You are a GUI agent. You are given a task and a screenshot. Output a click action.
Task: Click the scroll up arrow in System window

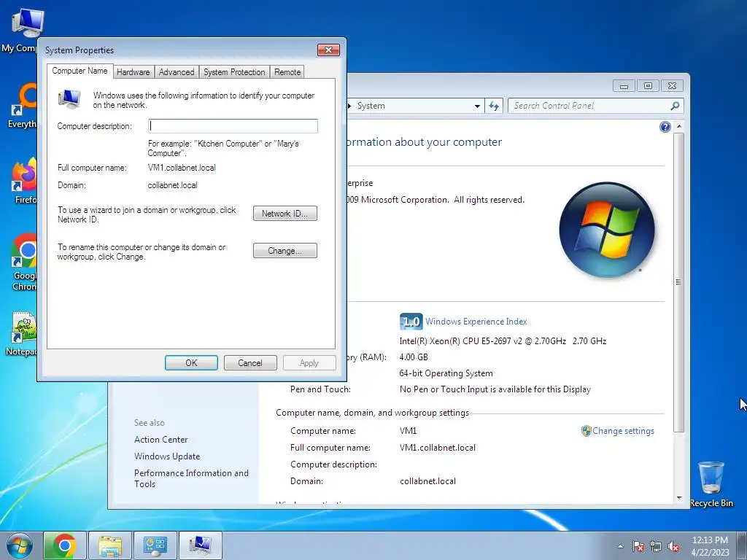coord(679,126)
